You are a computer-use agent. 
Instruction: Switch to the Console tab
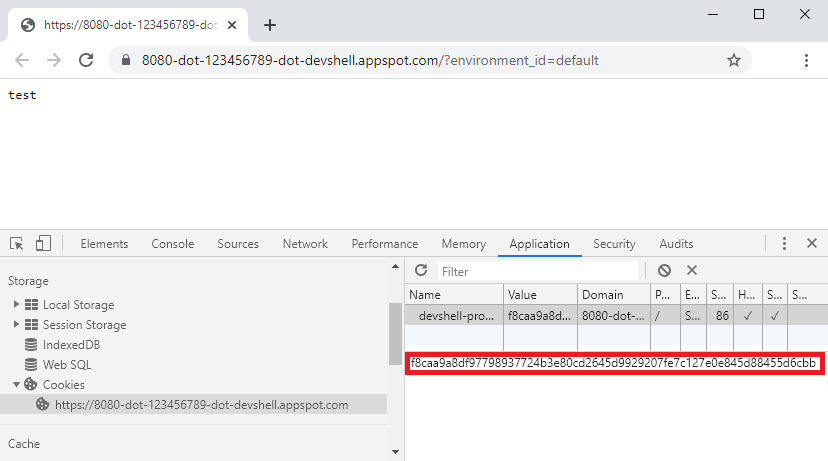[173, 244]
